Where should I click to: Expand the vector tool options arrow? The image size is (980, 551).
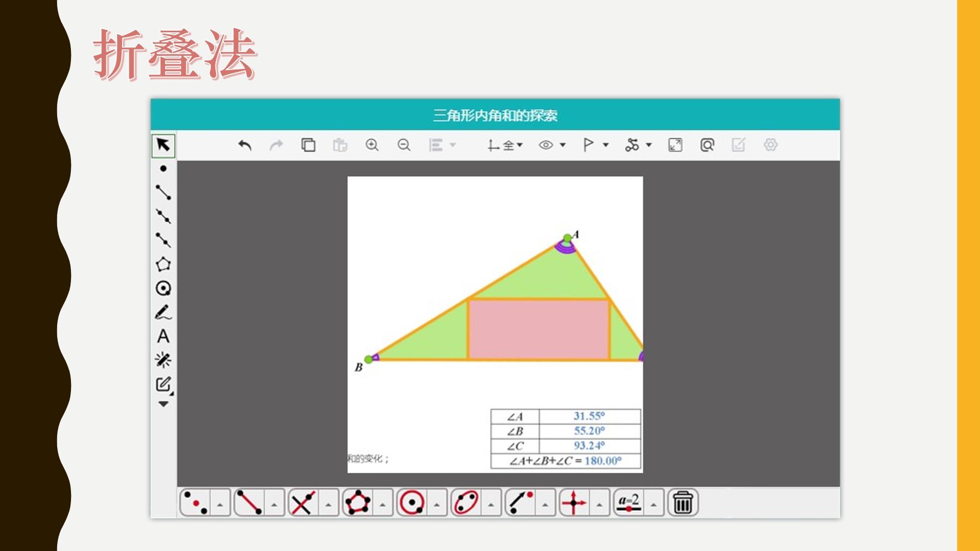[x=545, y=505]
